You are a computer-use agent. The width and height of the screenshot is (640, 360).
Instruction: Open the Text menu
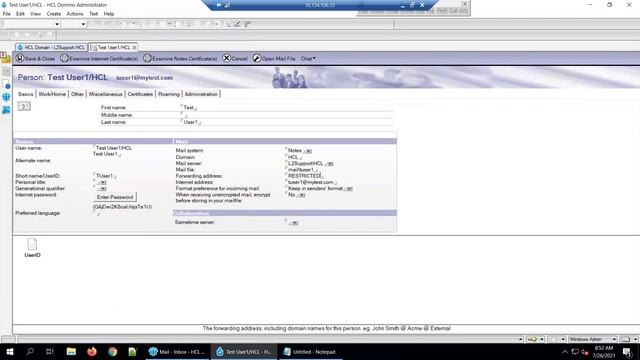click(x=93, y=14)
